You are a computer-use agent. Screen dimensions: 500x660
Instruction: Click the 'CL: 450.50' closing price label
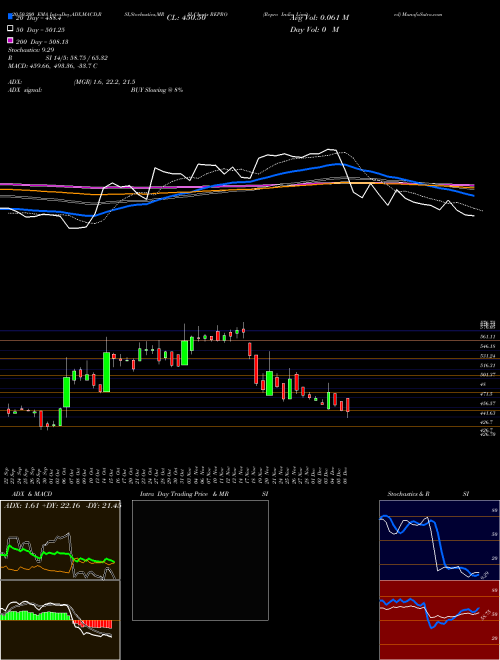pos(186,18)
